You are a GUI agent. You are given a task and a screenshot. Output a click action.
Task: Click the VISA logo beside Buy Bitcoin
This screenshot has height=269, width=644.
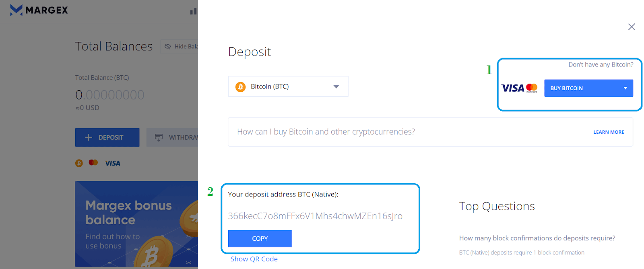[512, 88]
